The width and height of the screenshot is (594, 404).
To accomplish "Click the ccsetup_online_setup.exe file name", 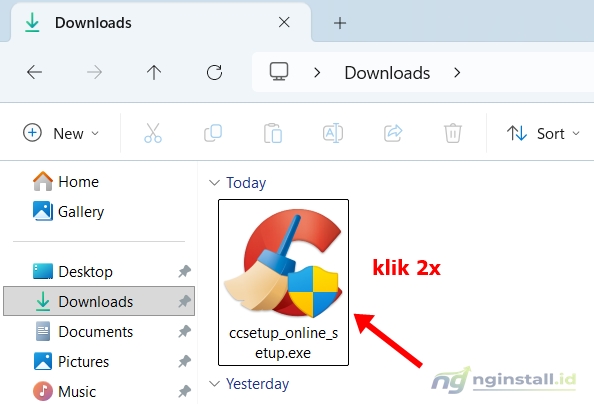I will click(283, 343).
